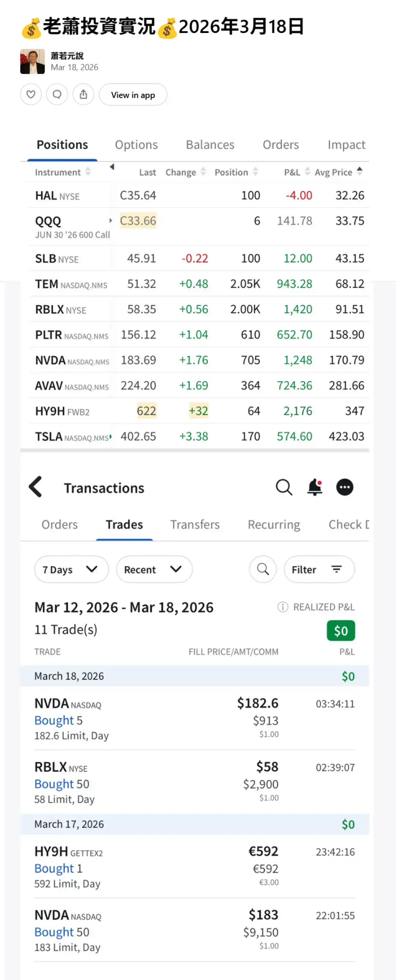Screen dimensions: 396x980
Task: Expand the QQQ call option row
Action: pyautogui.click(x=110, y=220)
